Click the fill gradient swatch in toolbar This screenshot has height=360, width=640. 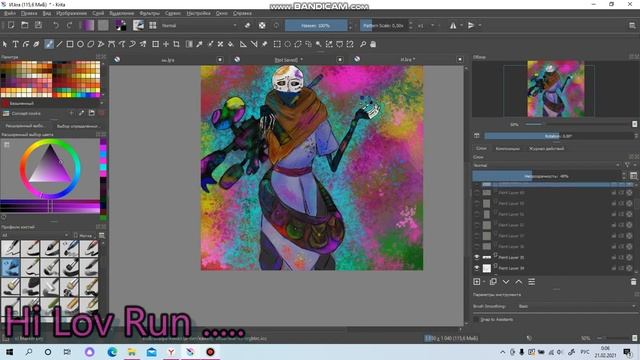point(89,25)
